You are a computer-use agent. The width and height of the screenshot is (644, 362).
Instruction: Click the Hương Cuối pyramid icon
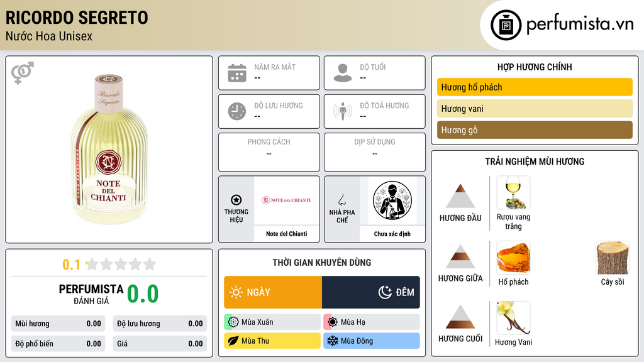[x=460, y=317]
